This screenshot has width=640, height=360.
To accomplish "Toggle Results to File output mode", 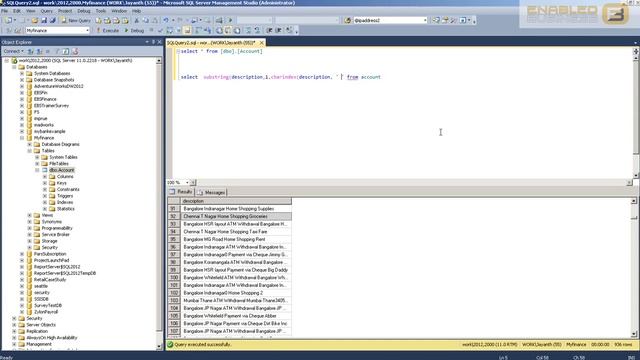I will [237, 30].
